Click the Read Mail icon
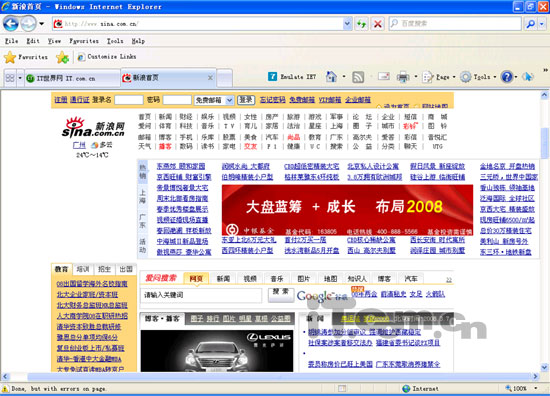 (384, 76)
